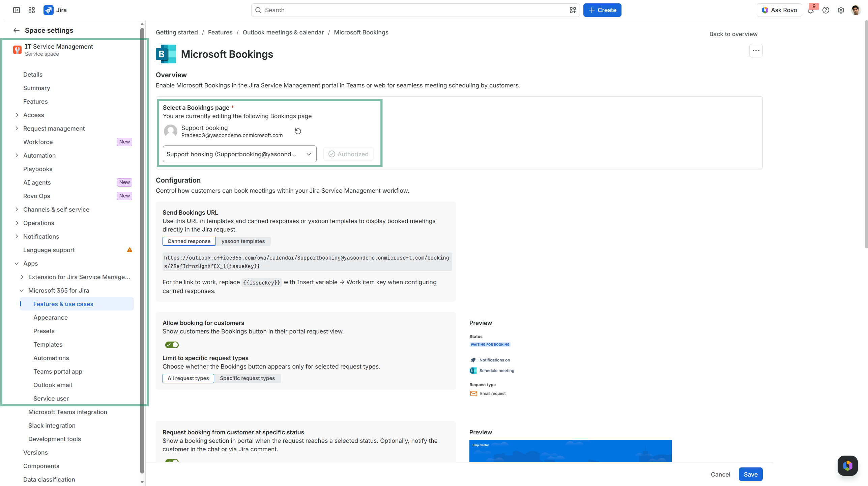Image resolution: width=868 pixels, height=486 pixels.
Task: Go to Getting started breadcrumb
Action: (177, 32)
